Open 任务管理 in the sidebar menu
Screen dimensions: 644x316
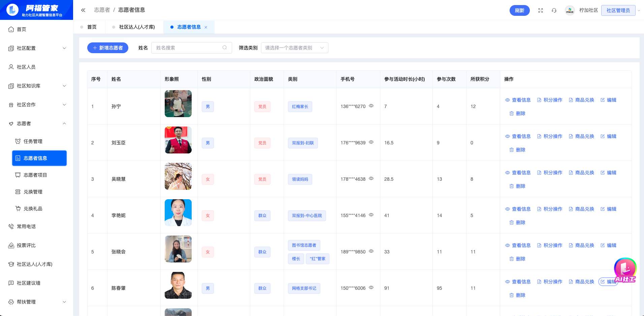[33, 141]
